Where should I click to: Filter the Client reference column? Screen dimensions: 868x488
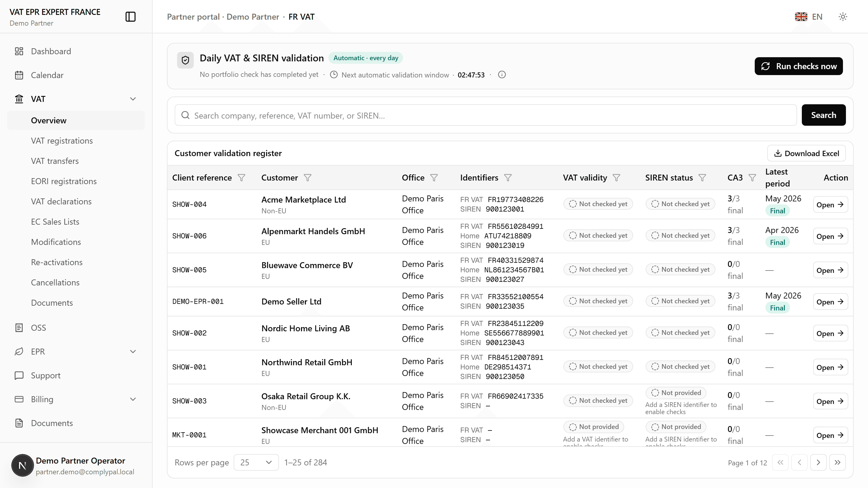pos(241,178)
